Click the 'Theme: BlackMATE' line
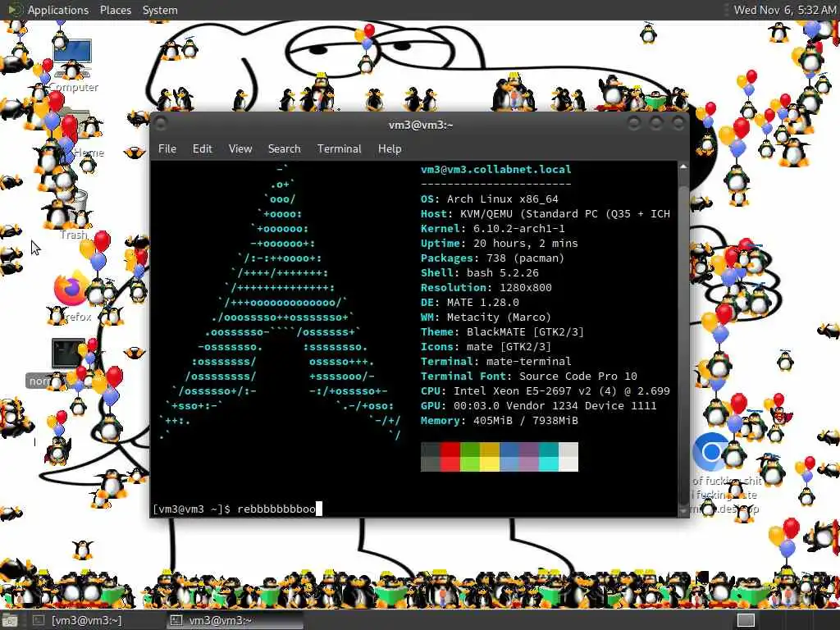 pos(503,331)
